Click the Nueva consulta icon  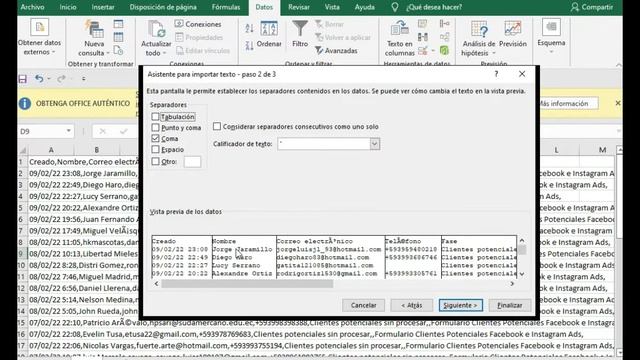click(x=94, y=29)
